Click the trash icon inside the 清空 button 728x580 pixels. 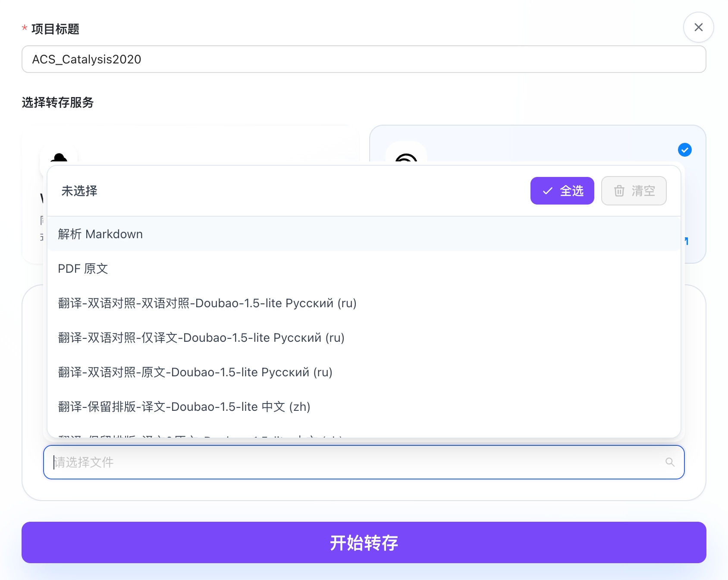(x=619, y=191)
